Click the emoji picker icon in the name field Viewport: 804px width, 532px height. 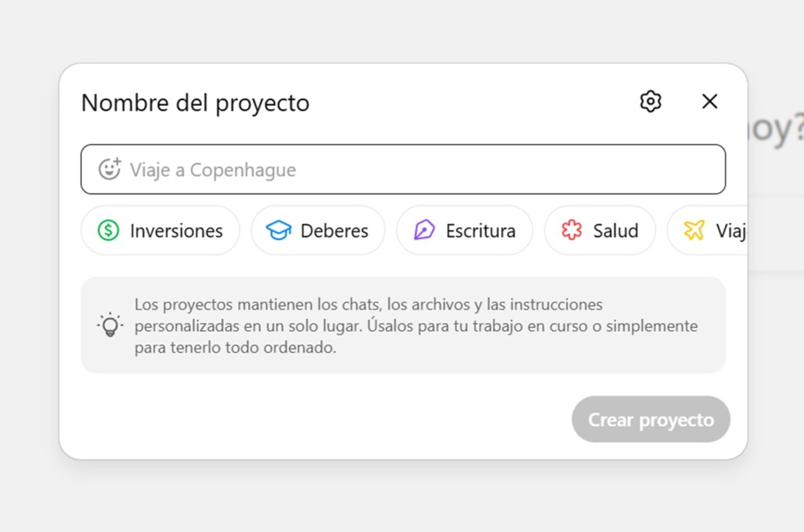(x=111, y=168)
